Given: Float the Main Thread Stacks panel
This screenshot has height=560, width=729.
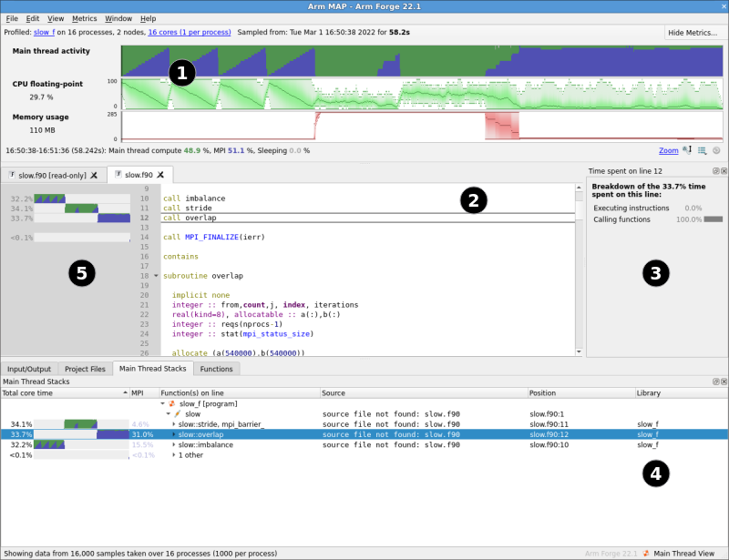Looking at the screenshot, I should point(716,382).
